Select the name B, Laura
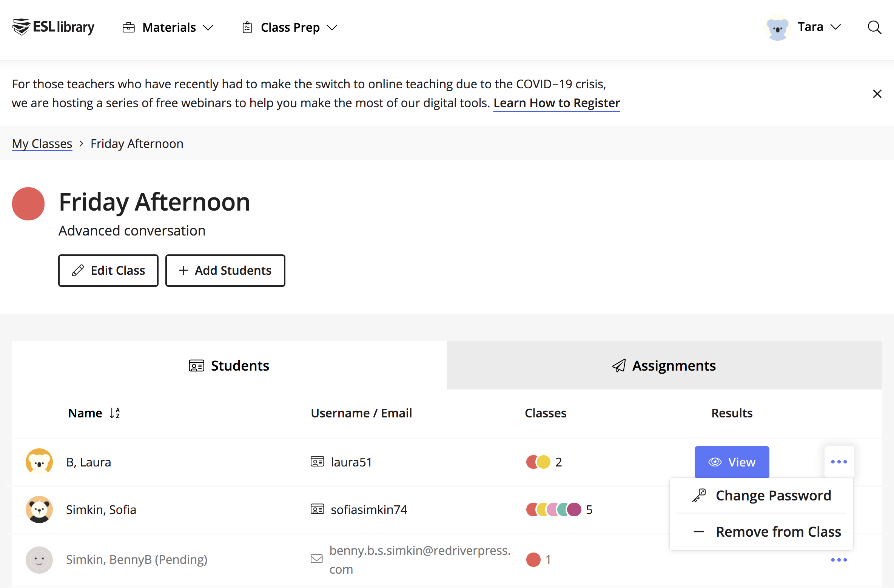Screen dimensions: 894x588 click(89, 462)
